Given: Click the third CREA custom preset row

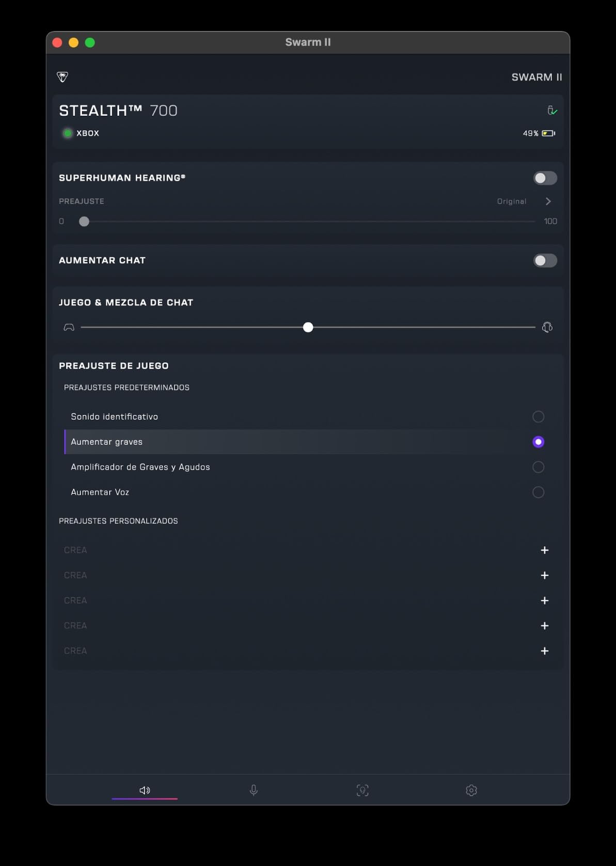Looking at the screenshot, I should (x=75, y=600).
